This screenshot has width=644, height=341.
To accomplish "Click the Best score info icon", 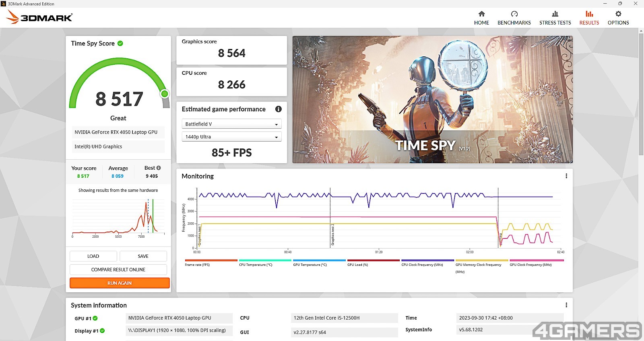I will tap(159, 168).
